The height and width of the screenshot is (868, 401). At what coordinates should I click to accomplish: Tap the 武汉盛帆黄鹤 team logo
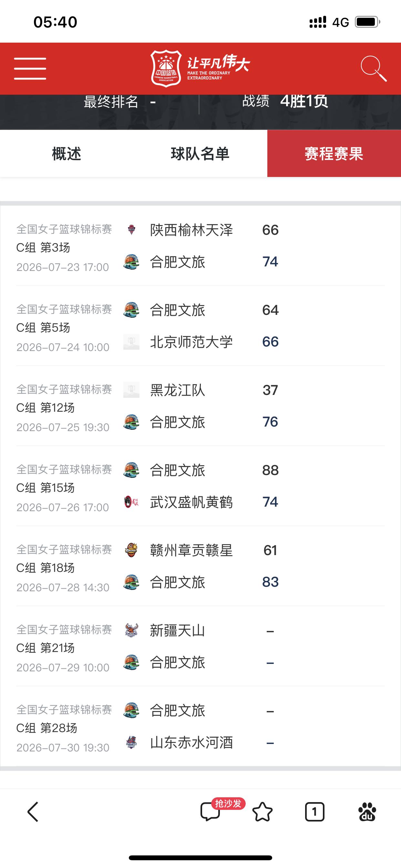click(x=131, y=502)
